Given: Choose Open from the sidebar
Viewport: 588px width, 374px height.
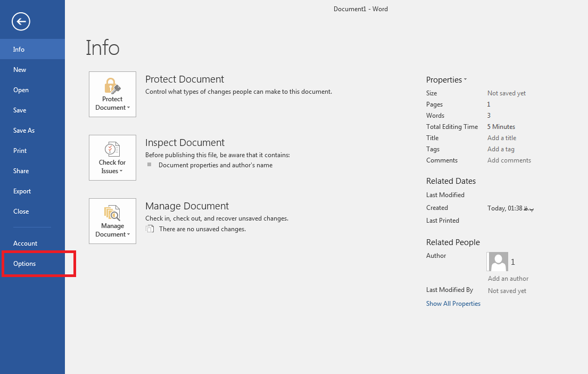Looking at the screenshot, I should pyautogui.click(x=32, y=90).
